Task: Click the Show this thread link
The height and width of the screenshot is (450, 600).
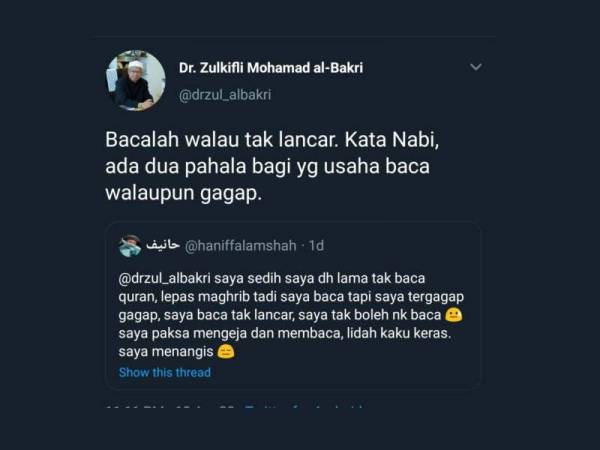Action: pos(165,372)
